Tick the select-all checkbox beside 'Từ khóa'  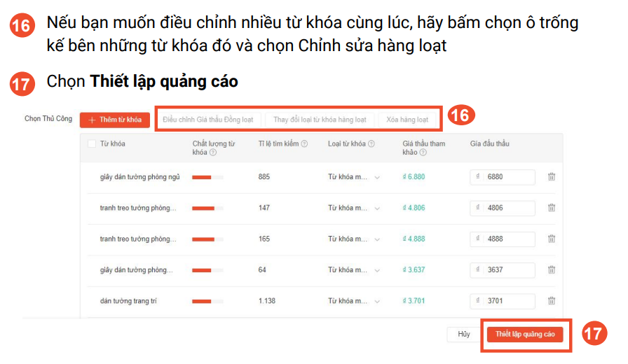click(x=92, y=144)
